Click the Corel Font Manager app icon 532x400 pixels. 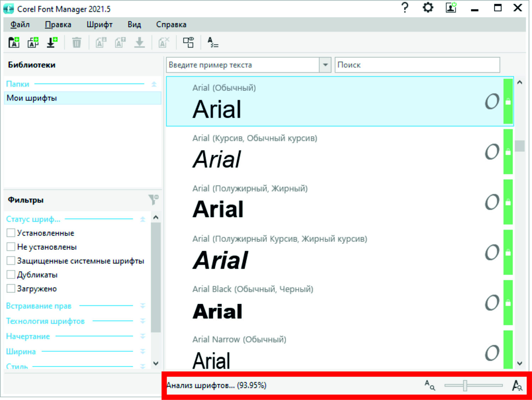click(x=9, y=9)
